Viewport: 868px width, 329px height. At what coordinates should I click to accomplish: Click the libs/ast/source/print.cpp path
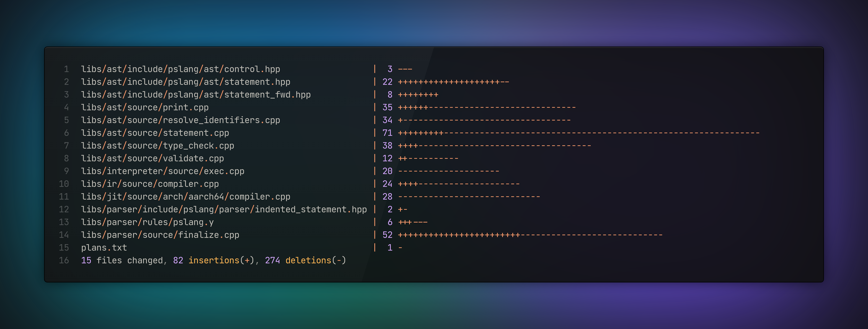[145, 107]
